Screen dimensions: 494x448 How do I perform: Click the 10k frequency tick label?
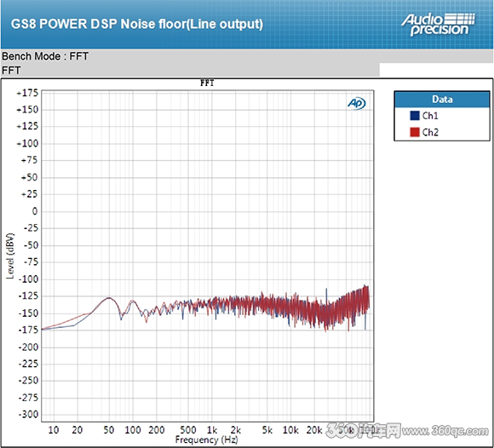tap(290, 430)
